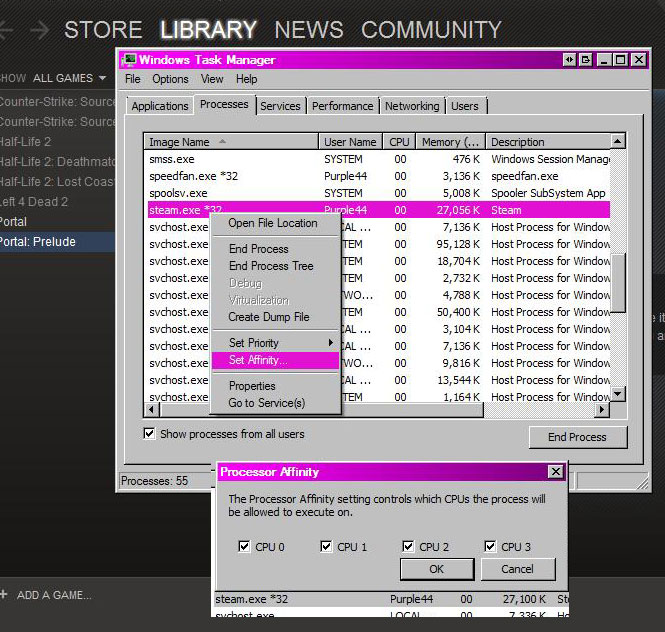Click the second extra title bar button beside minimize
This screenshot has width=665, height=632.
(586, 60)
